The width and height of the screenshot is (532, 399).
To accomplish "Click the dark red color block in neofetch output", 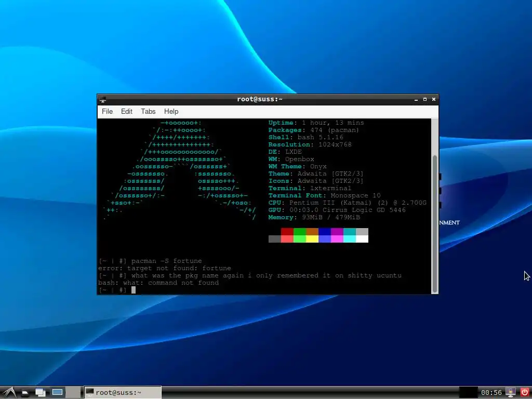I will click(287, 232).
